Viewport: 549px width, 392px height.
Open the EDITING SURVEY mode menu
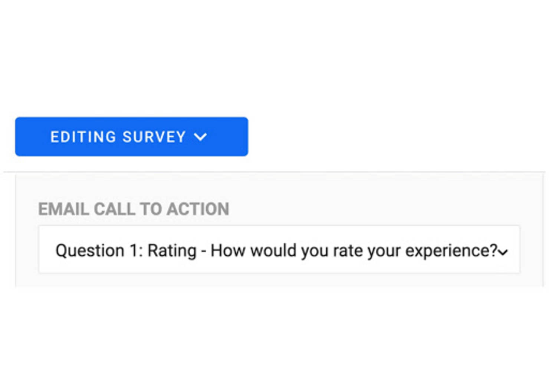(x=131, y=137)
